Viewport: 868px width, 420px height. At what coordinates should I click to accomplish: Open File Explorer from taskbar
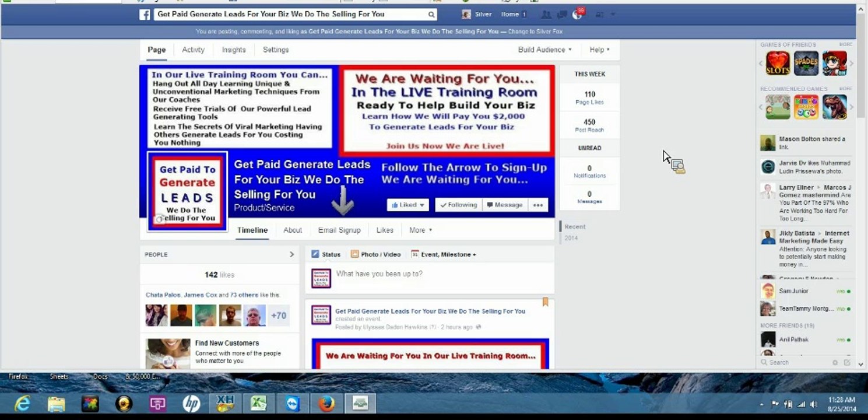tap(56, 403)
